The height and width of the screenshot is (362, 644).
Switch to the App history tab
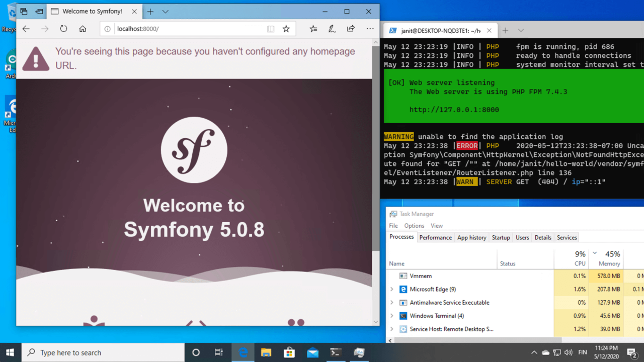click(471, 237)
